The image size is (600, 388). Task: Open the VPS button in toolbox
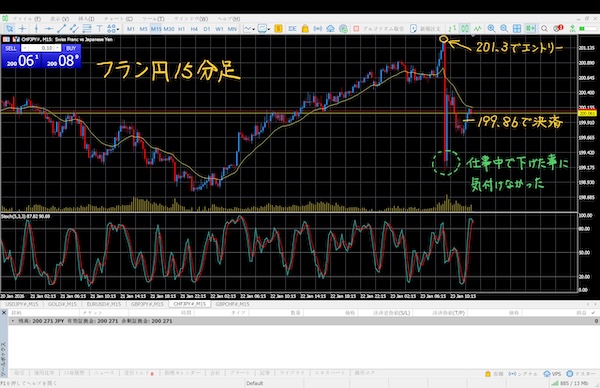(x=552, y=374)
